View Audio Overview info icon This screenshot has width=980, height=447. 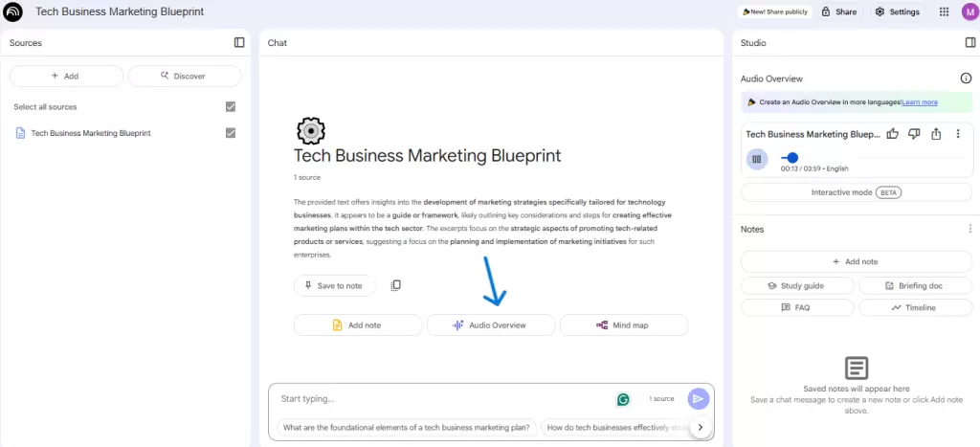pos(966,78)
